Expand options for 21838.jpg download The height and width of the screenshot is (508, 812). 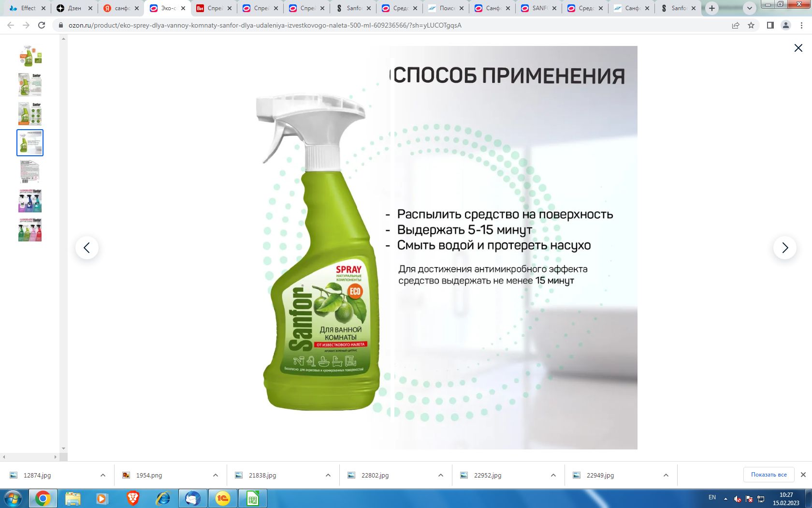(x=328, y=475)
